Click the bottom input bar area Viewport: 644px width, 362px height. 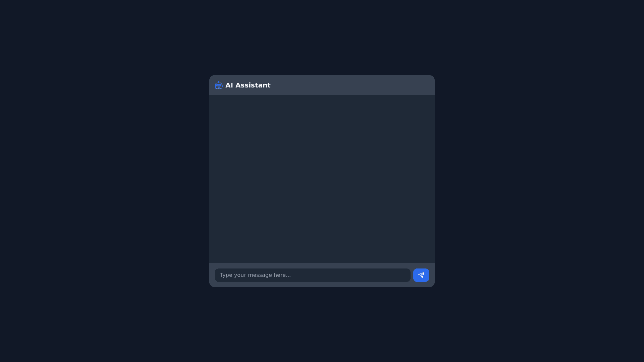322,275
